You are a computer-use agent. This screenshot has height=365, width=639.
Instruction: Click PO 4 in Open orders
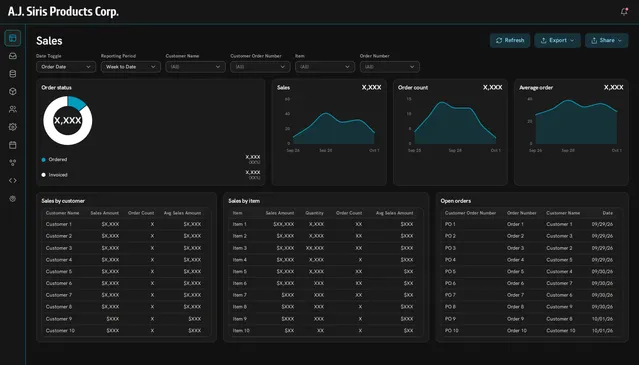pos(450,260)
